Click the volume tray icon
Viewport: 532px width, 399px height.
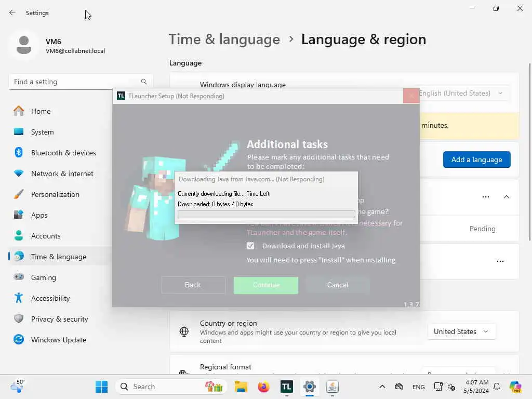(x=451, y=387)
